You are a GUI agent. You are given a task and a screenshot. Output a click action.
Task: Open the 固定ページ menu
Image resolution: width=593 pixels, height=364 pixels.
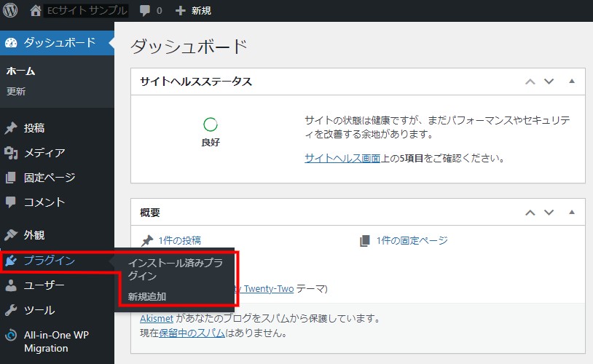[49, 178]
